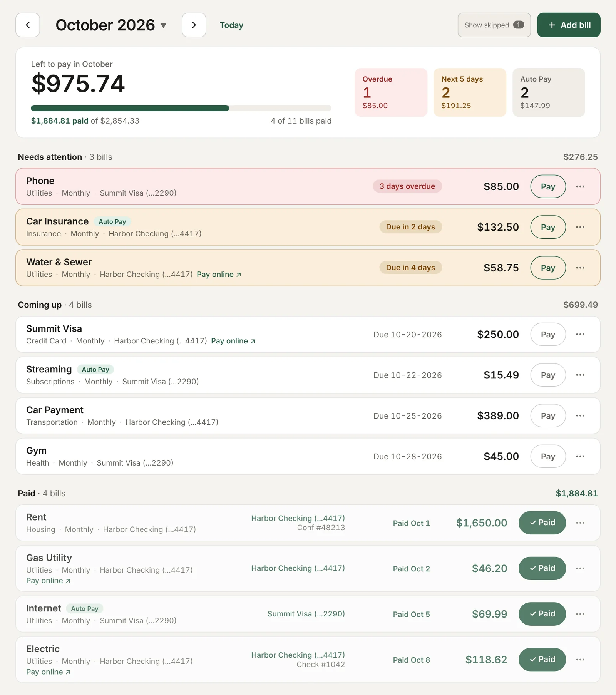
Task: Click the $699.49 Coming up total
Action: [581, 305]
